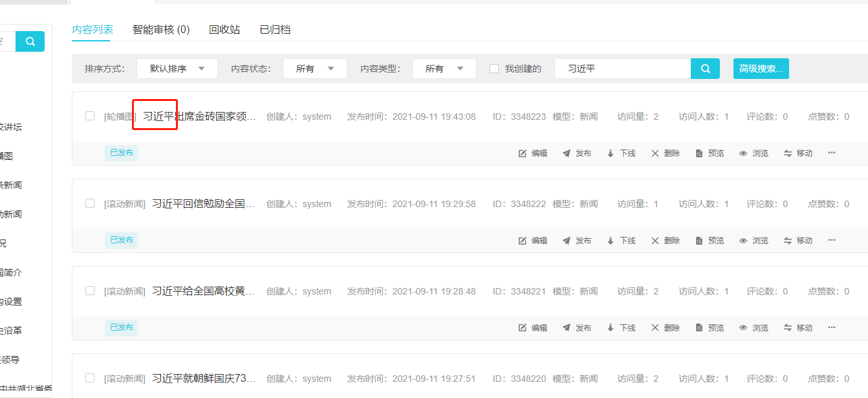Edit item ID 3348222

[x=533, y=241]
